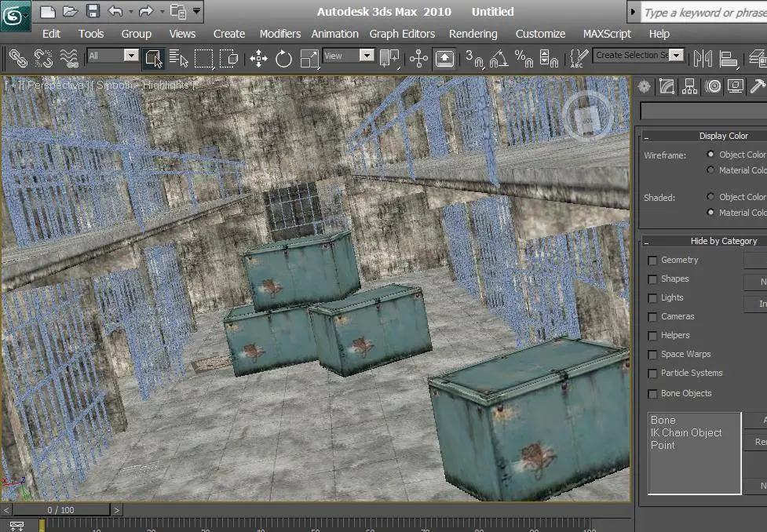Open the MAXScript menu
Viewport: 767px width, 532px height.
607,34
